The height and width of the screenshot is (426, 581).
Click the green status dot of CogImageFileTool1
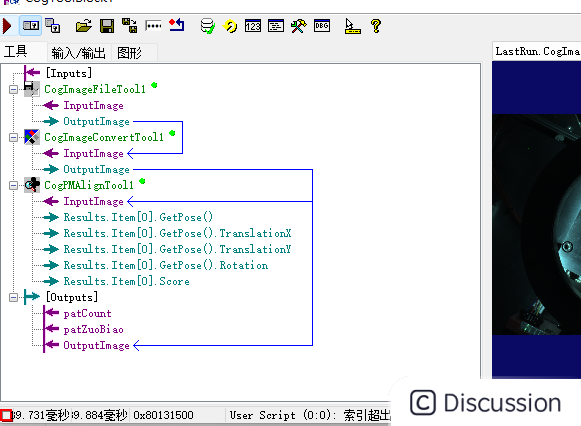[154, 85]
